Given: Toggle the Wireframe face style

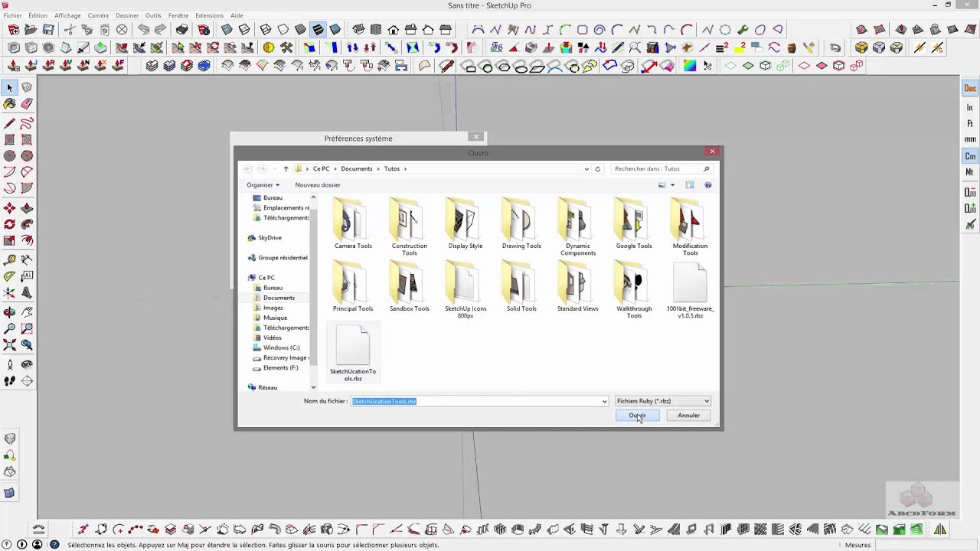Looking at the screenshot, I should (266, 30).
